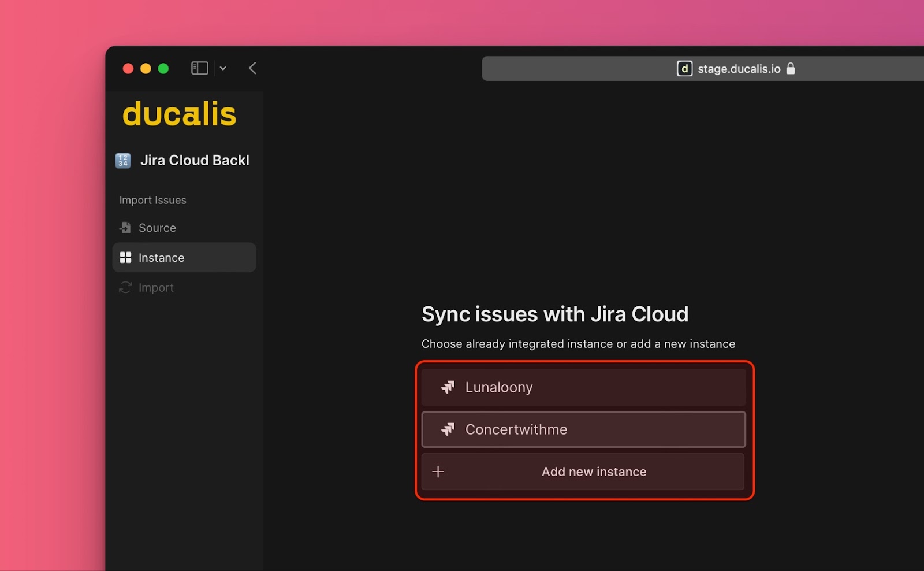This screenshot has height=571, width=924.
Task: Click the numbered board icon beside Jira Cloud
Action: pyautogui.click(x=123, y=160)
